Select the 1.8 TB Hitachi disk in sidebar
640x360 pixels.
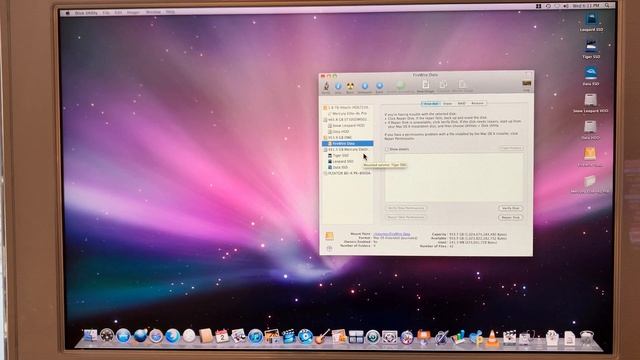click(347, 107)
